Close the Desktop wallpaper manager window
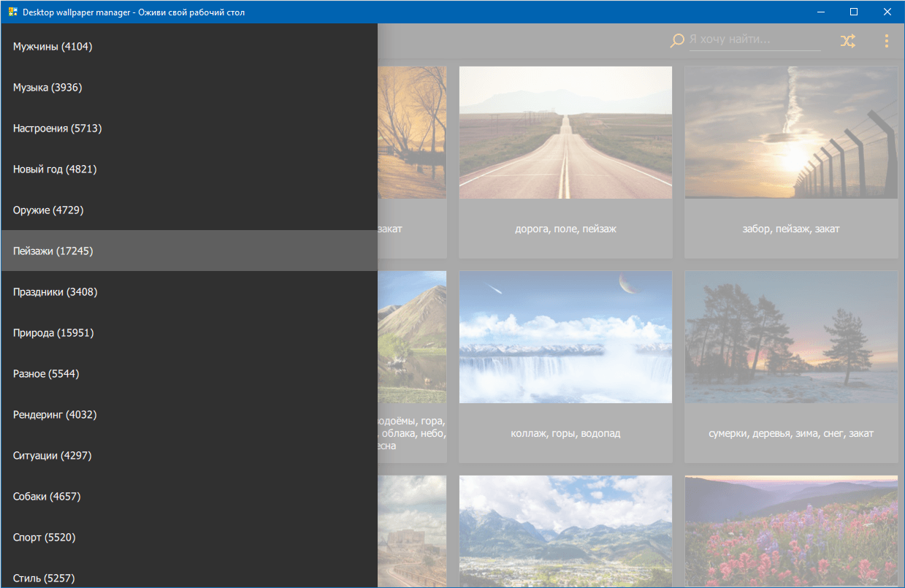 tap(887, 12)
